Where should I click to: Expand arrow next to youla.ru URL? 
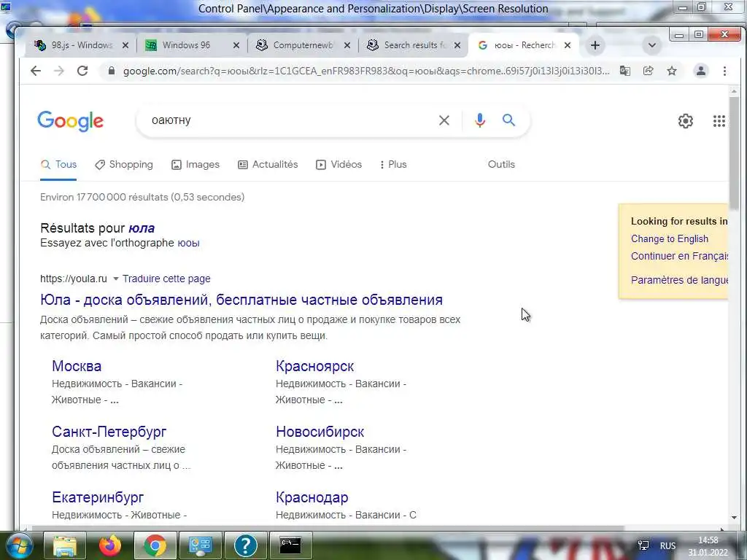[x=115, y=279]
